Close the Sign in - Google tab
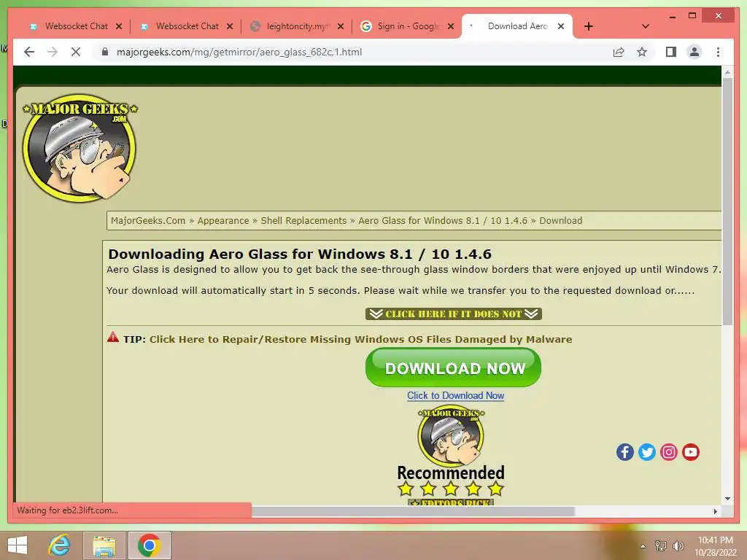This screenshot has width=747, height=560. [451, 26]
